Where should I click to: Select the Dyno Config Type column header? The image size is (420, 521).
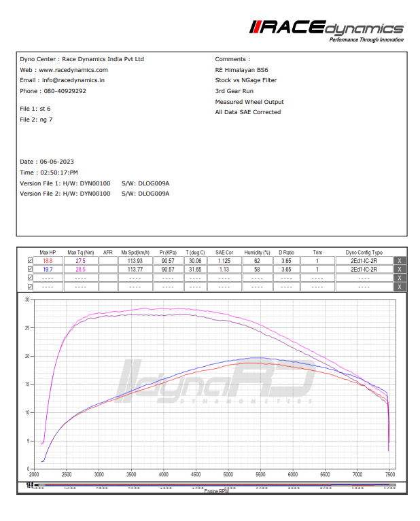[364, 252]
